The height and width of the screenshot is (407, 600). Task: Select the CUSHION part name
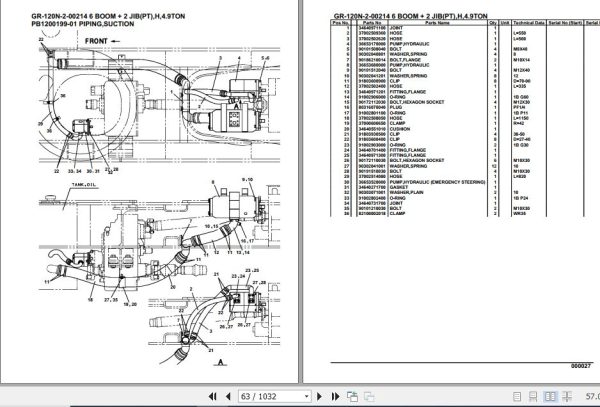pyautogui.click(x=400, y=129)
